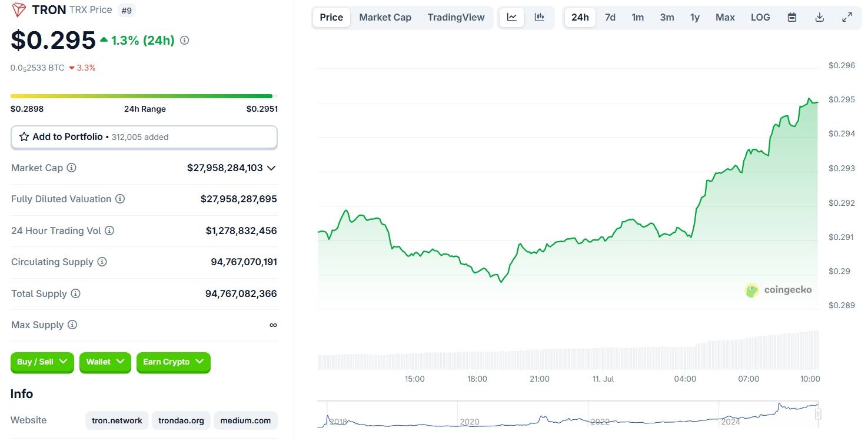The image size is (868, 441).
Task: Click the 24h Range progress bar
Action: point(144,96)
